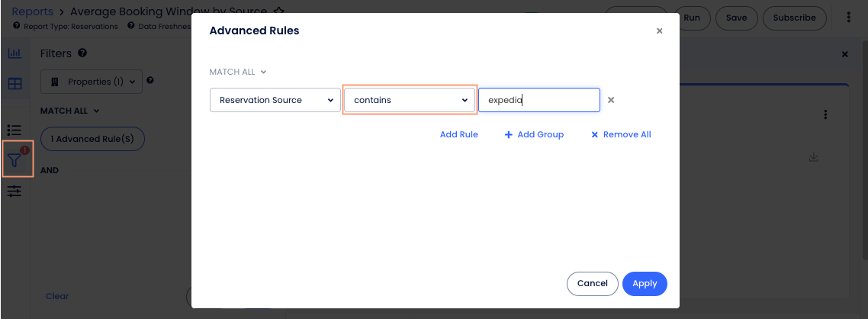Open the Properties (1) dropdown
Image resolution: width=868 pixels, height=319 pixels.
(92, 82)
